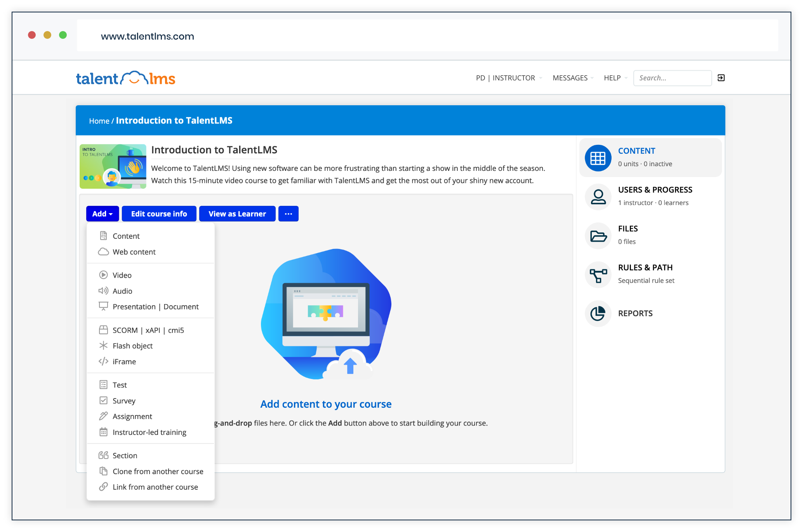
Task: Choose Content from the Add menu
Action: (151, 236)
